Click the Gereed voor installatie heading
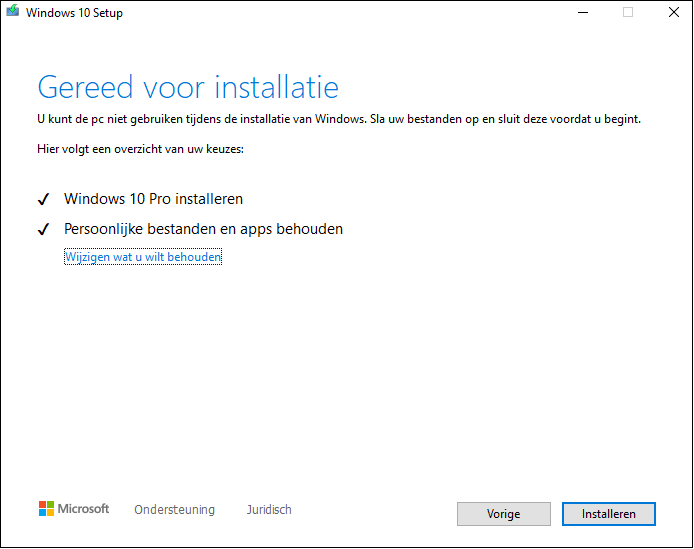The width and height of the screenshot is (694, 549). pyautogui.click(x=188, y=87)
